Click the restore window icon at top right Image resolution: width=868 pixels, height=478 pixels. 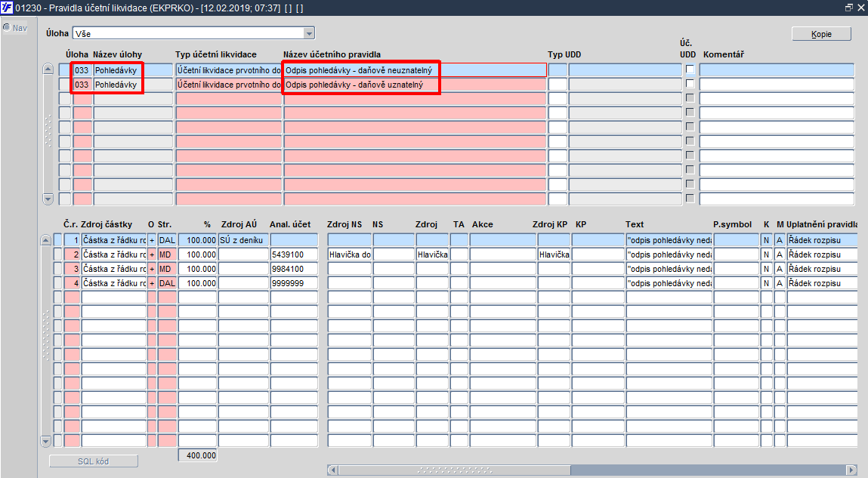[x=848, y=8]
